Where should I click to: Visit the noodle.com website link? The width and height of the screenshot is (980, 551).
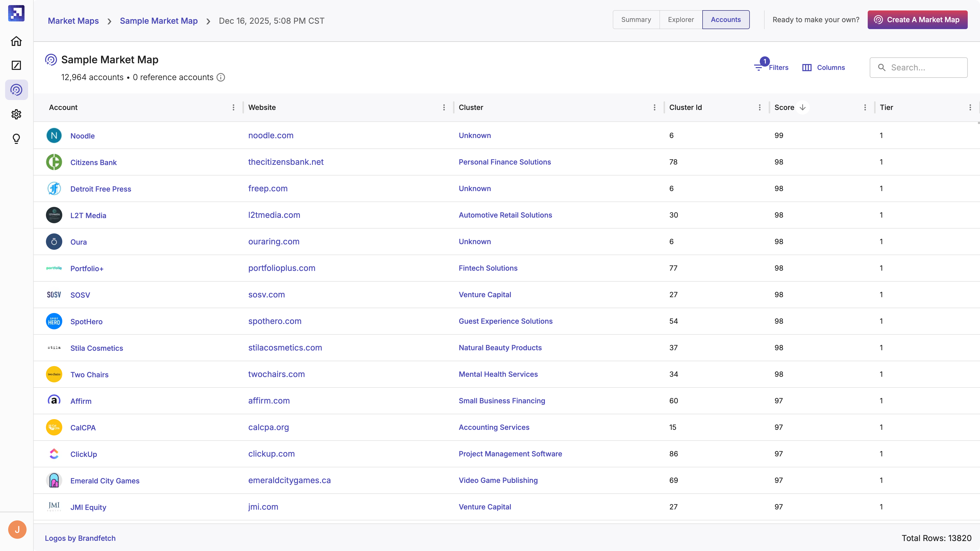click(271, 135)
